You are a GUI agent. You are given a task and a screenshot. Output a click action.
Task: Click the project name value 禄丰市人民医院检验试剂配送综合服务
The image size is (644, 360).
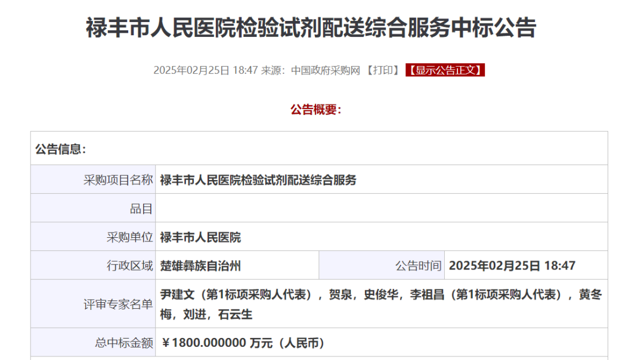[x=258, y=180]
